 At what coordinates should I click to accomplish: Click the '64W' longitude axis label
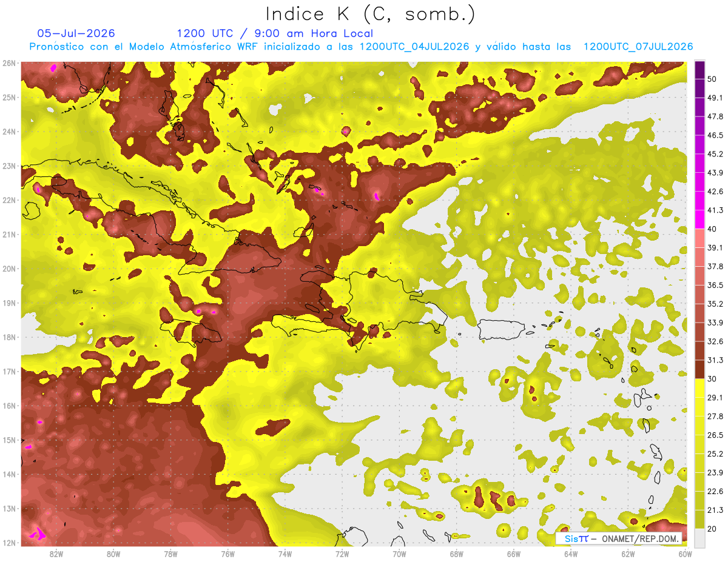click(571, 554)
